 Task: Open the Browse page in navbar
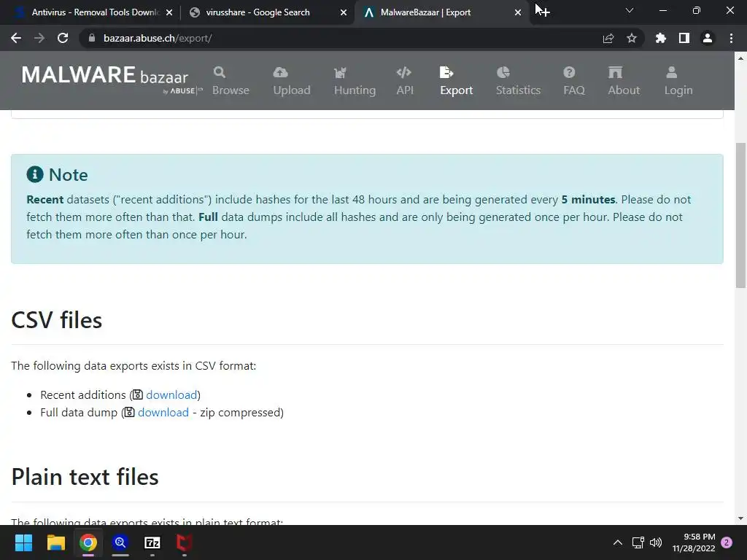(x=231, y=81)
